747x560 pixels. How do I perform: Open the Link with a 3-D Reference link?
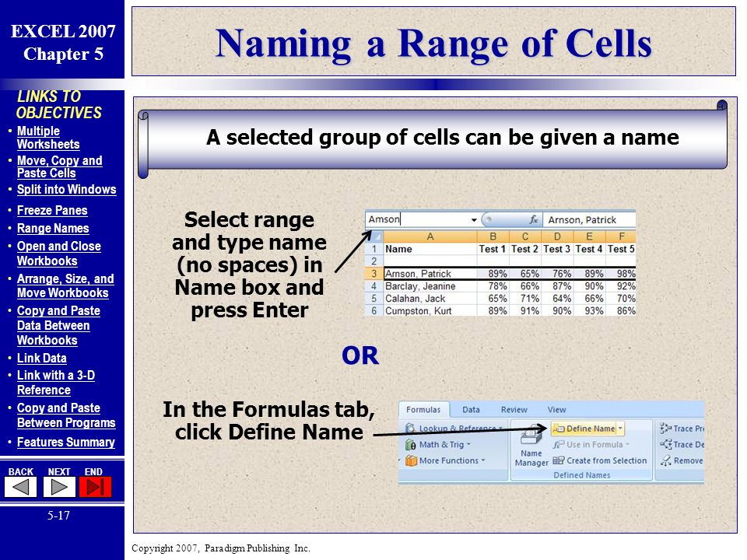[56, 383]
